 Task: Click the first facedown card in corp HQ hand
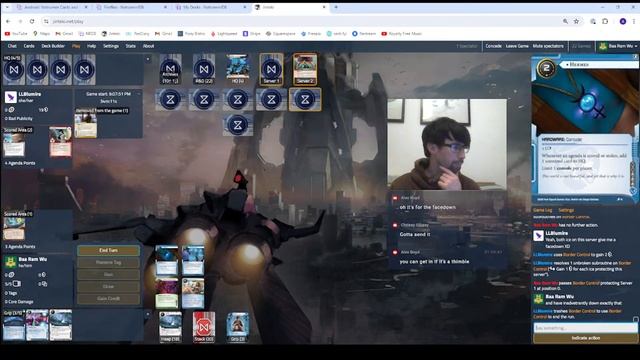click(x=14, y=70)
